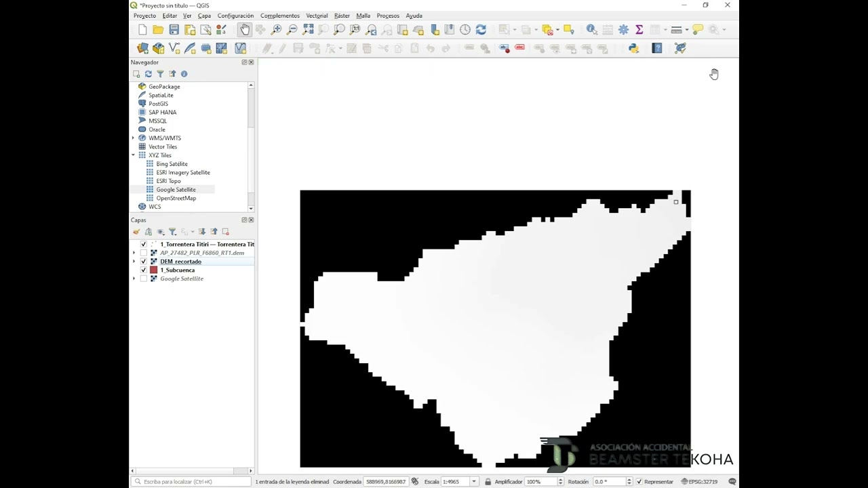Select Google Satellite in XYZ Tiles
The height and width of the screenshot is (488, 868).
coord(176,190)
